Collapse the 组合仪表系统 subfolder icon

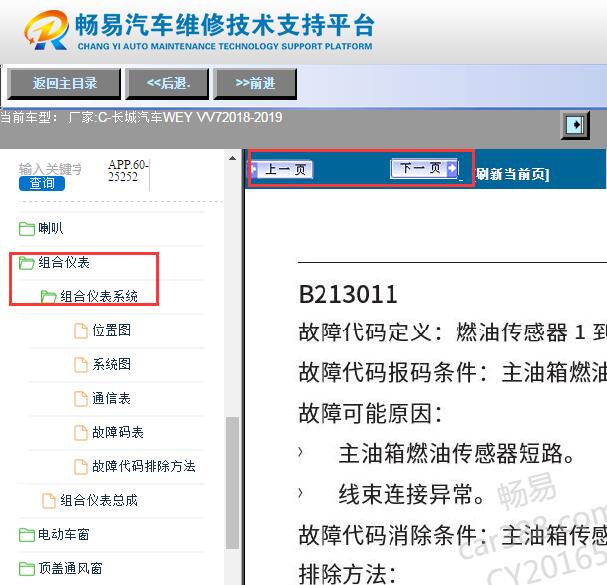coord(49,297)
